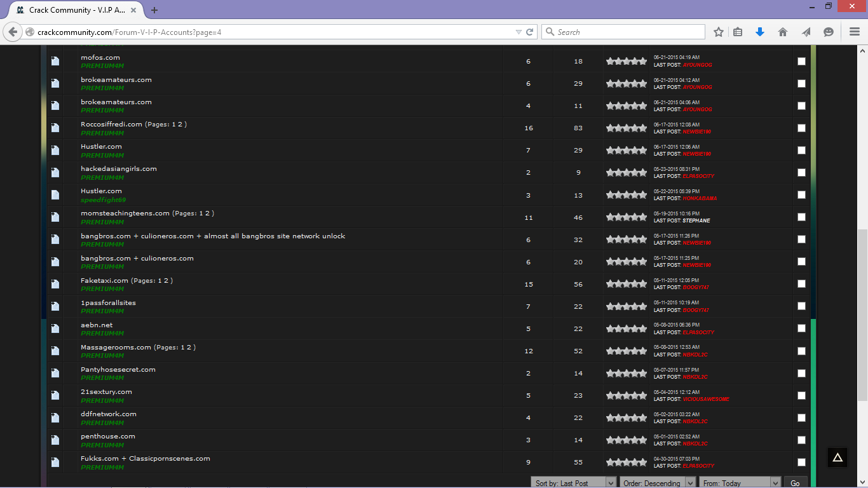The height and width of the screenshot is (488, 868).
Task: Click the view count 83 for Roccosiffredi.com
Action: pos(578,128)
